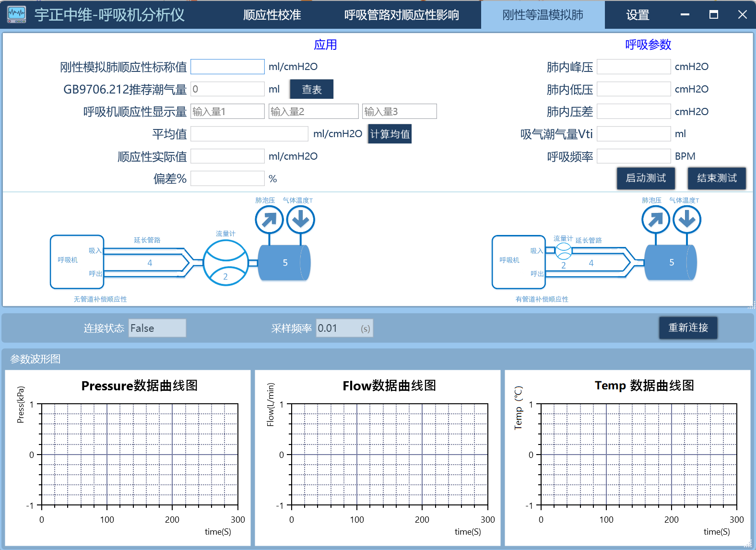
Task: Click right diagram gas temperature sensor icon
Action: point(686,220)
